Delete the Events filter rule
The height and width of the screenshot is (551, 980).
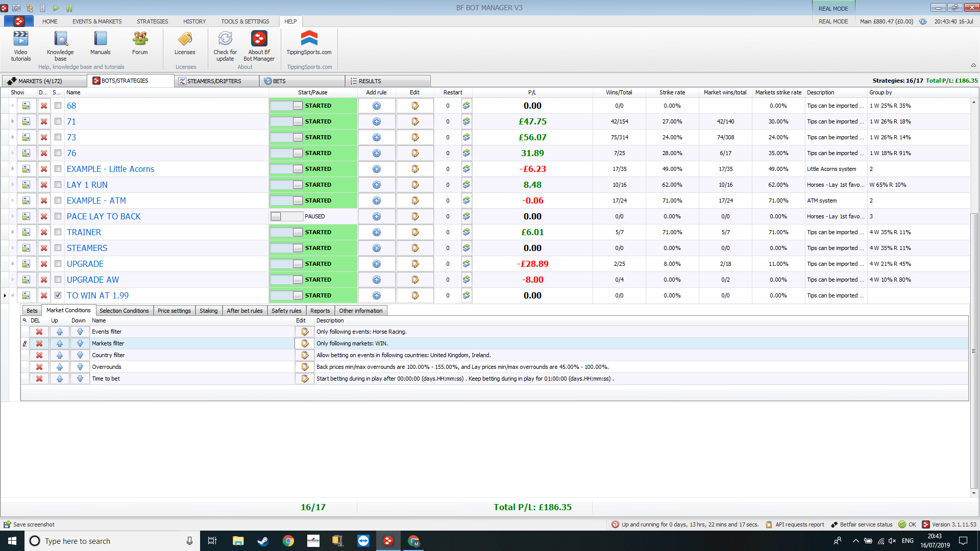pyautogui.click(x=39, y=332)
